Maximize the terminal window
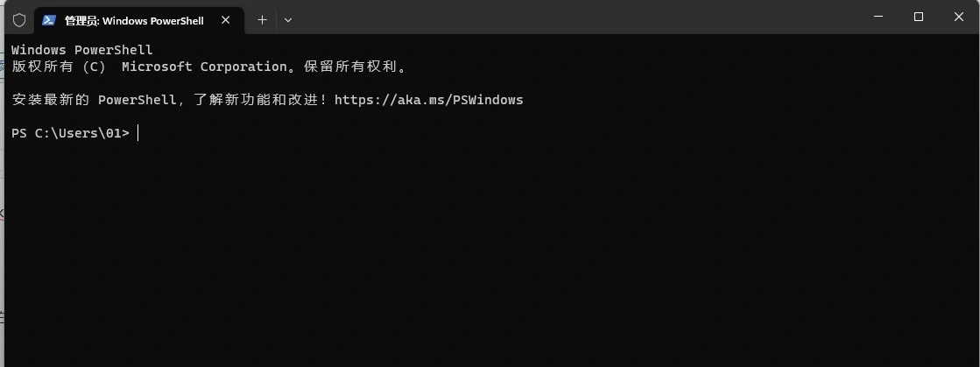The height and width of the screenshot is (367, 980). [918, 17]
